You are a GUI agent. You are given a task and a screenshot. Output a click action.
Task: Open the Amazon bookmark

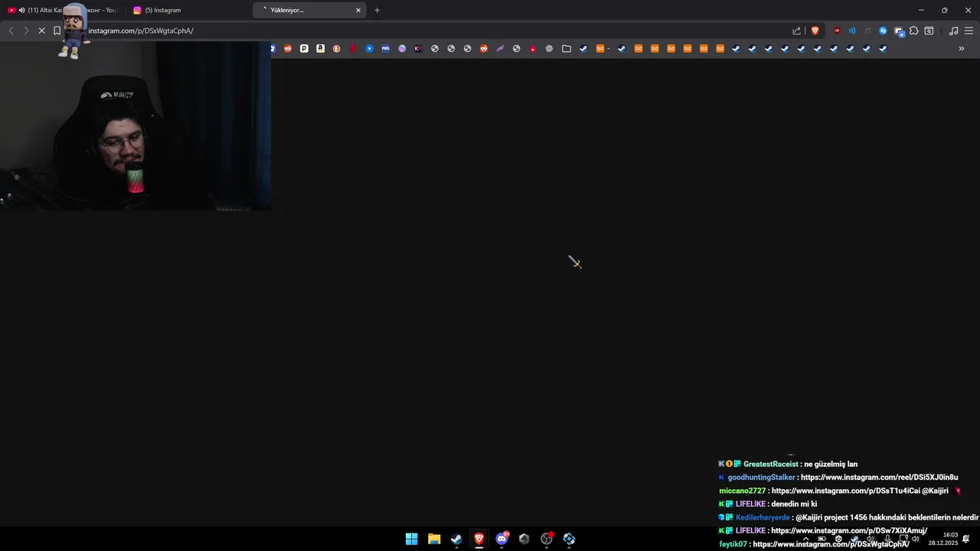(x=320, y=48)
